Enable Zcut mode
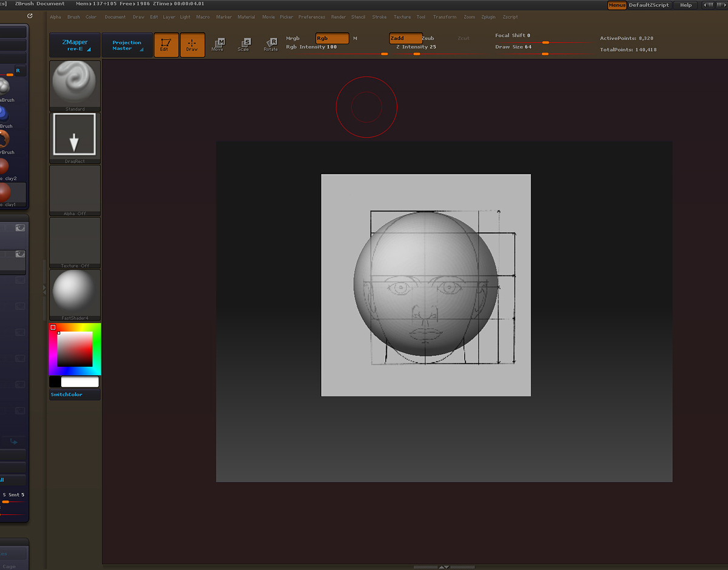This screenshot has height=570, width=728. [x=463, y=38]
